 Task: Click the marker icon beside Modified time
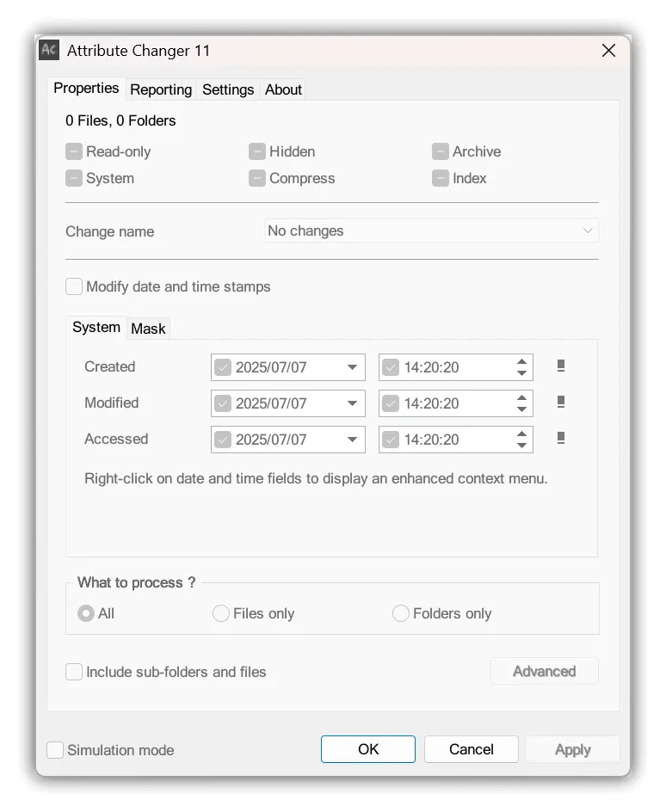(x=560, y=402)
